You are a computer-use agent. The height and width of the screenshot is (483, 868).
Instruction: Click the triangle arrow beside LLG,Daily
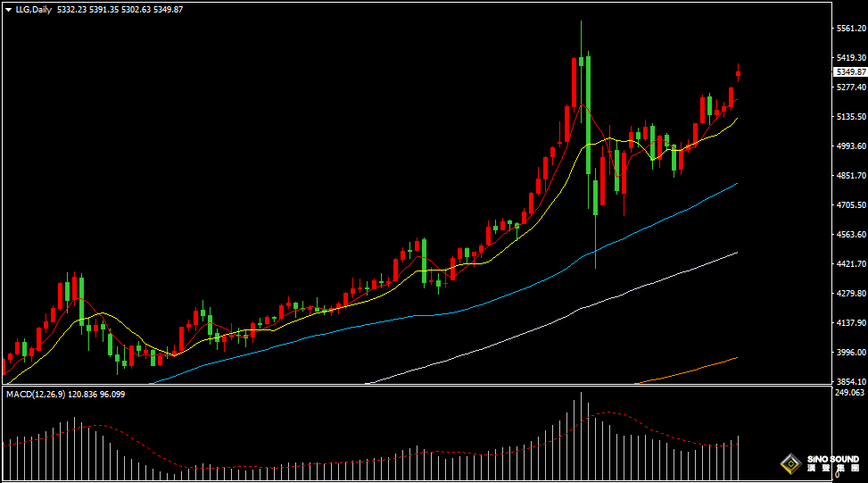pyautogui.click(x=8, y=10)
